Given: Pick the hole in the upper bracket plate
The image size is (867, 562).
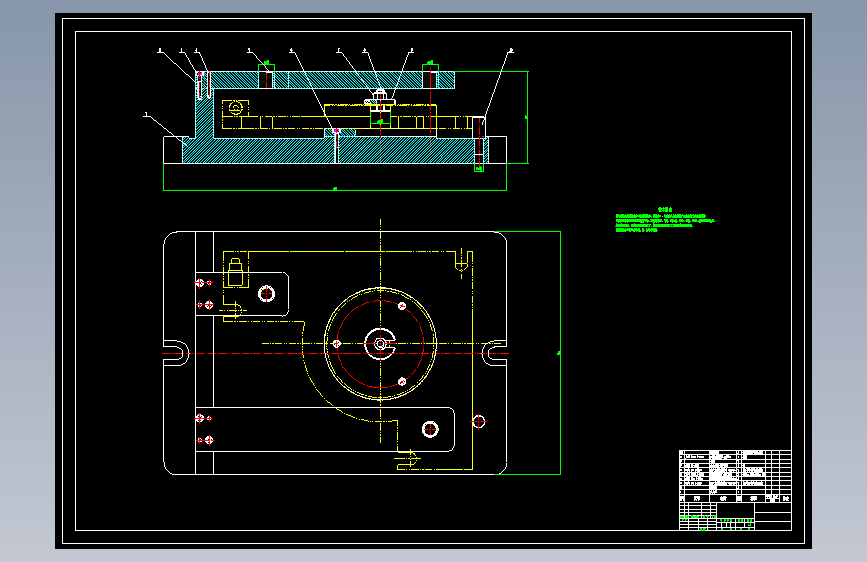Looking at the screenshot, I should [x=267, y=293].
